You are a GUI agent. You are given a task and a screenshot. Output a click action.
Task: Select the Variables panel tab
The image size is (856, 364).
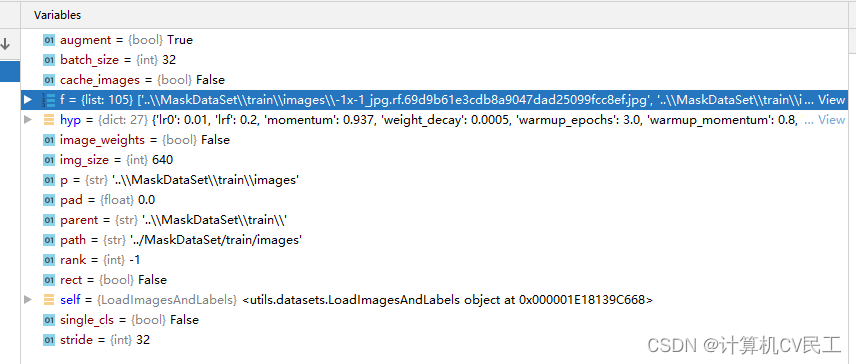57,15
